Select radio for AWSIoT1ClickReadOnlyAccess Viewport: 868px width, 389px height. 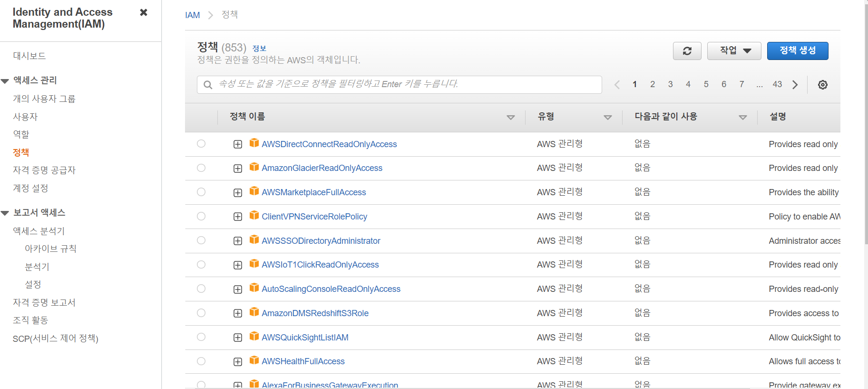pyautogui.click(x=201, y=264)
